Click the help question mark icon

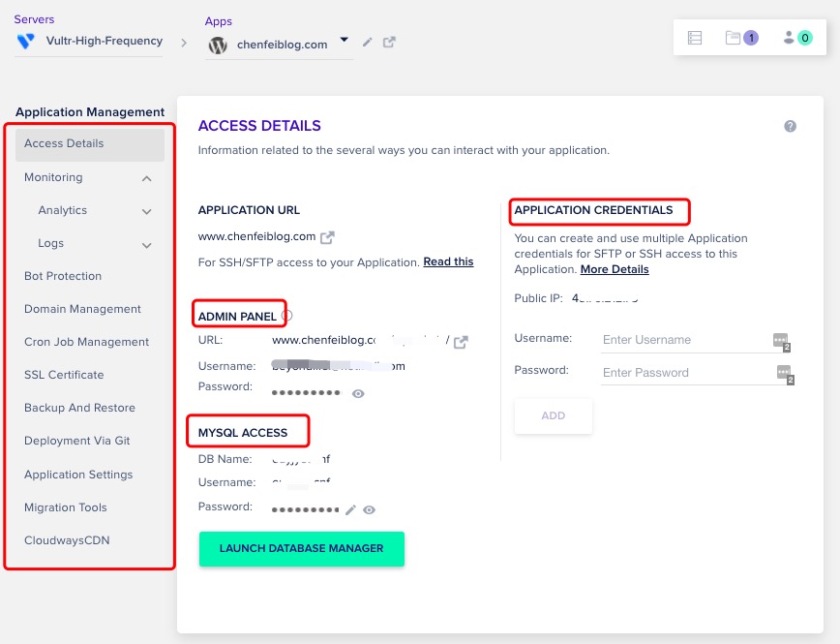point(791,126)
